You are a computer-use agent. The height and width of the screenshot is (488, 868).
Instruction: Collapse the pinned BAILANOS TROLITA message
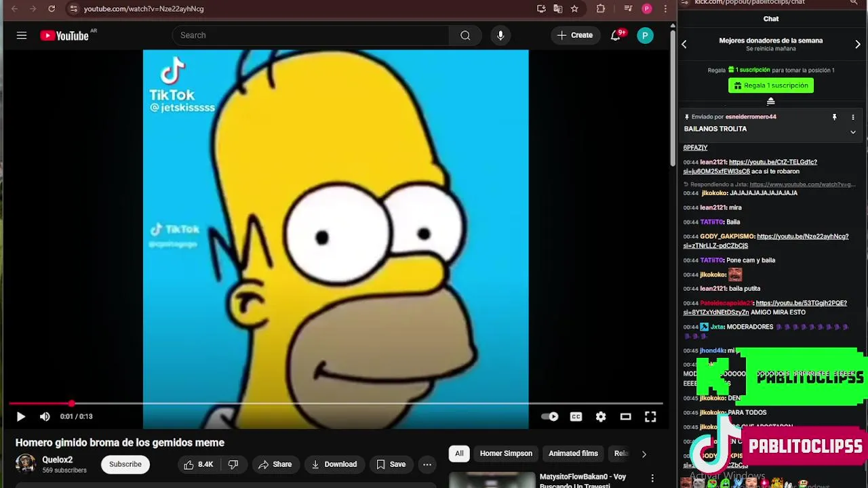click(x=853, y=132)
